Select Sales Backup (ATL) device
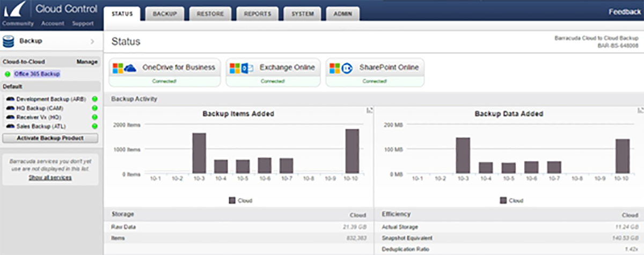The image size is (644, 255). point(40,126)
